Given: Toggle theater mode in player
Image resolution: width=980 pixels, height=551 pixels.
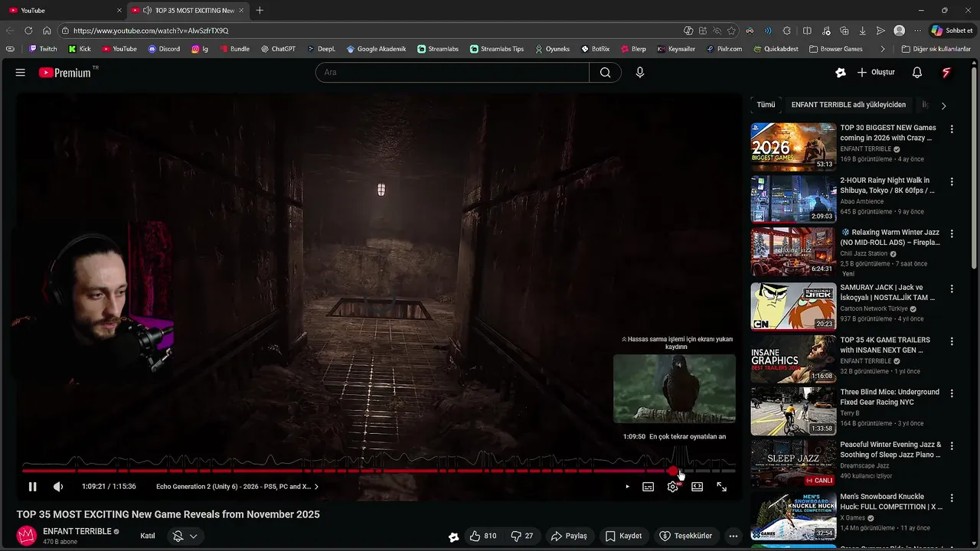Looking at the screenshot, I should 697,487.
